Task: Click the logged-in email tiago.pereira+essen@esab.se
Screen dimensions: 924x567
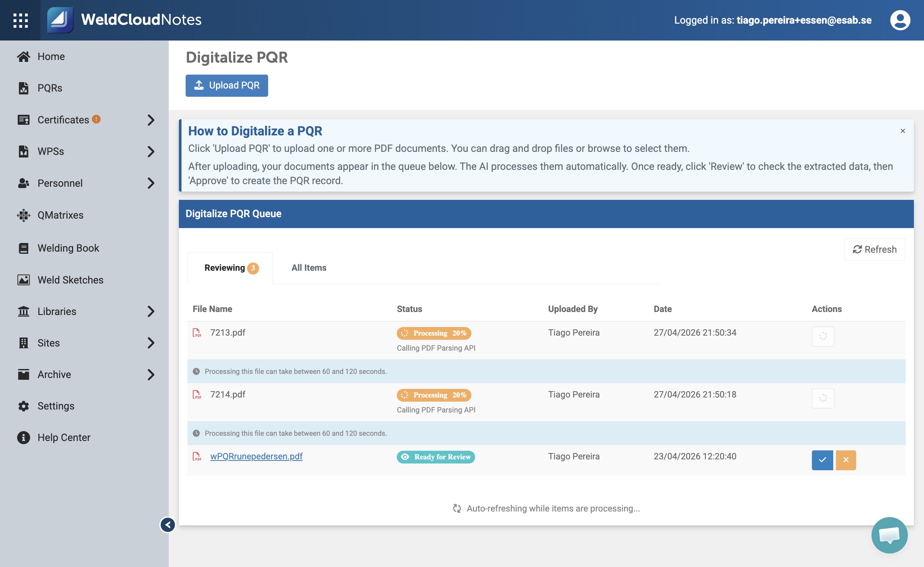Action: click(804, 20)
